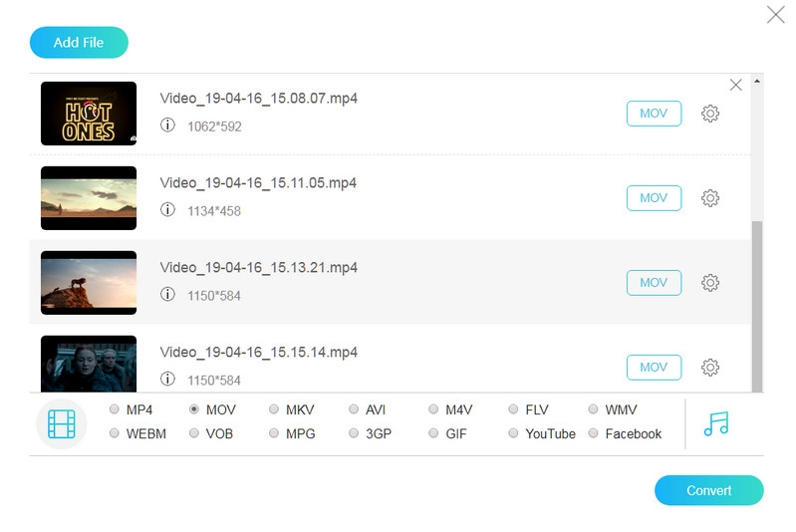796x532 pixels.
Task: Show info for Video_19-04-16_15.13.21.mp4
Action: pos(168,296)
